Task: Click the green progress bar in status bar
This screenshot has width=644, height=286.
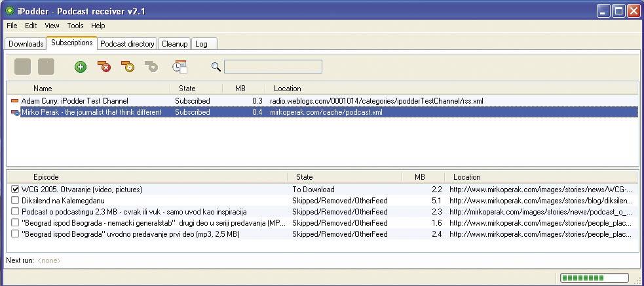Action: coord(594,278)
